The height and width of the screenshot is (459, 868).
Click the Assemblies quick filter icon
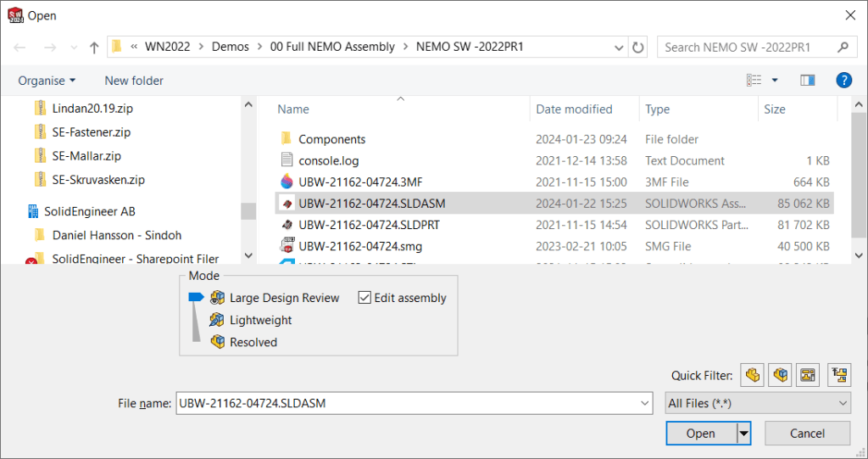point(780,374)
